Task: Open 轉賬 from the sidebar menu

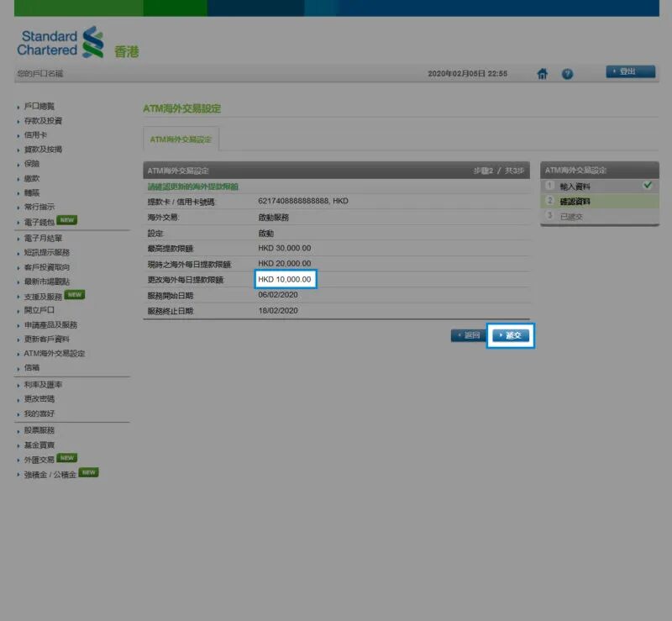Action: point(32,192)
